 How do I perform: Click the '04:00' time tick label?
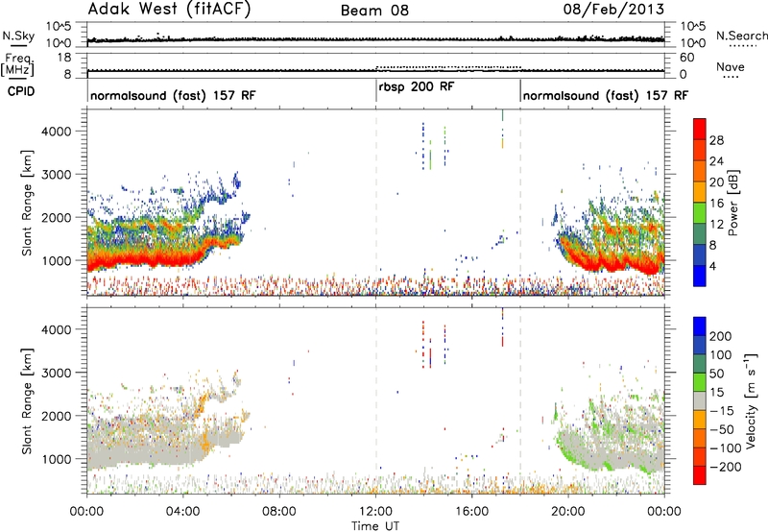pyautogui.click(x=182, y=512)
